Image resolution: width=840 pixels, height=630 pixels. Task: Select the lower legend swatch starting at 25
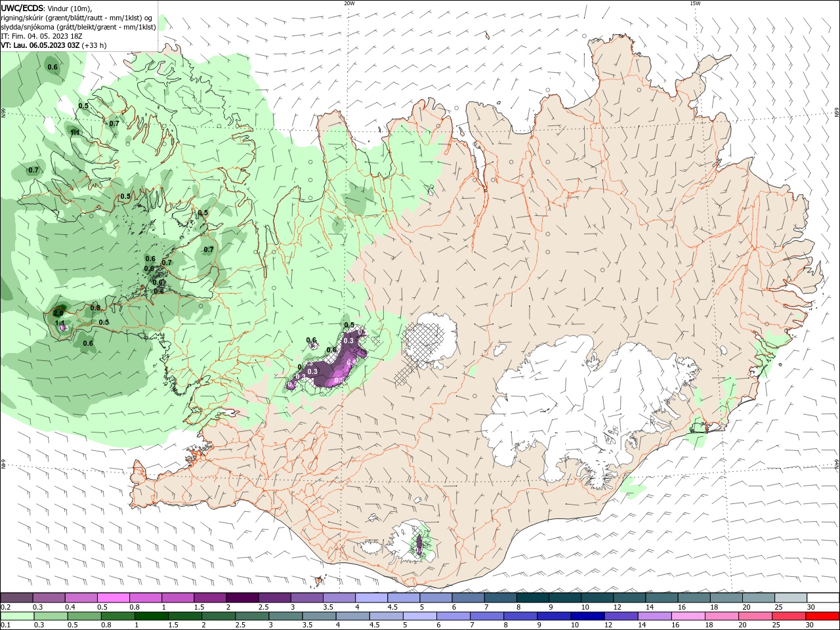pyautogui.click(x=789, y=616)
